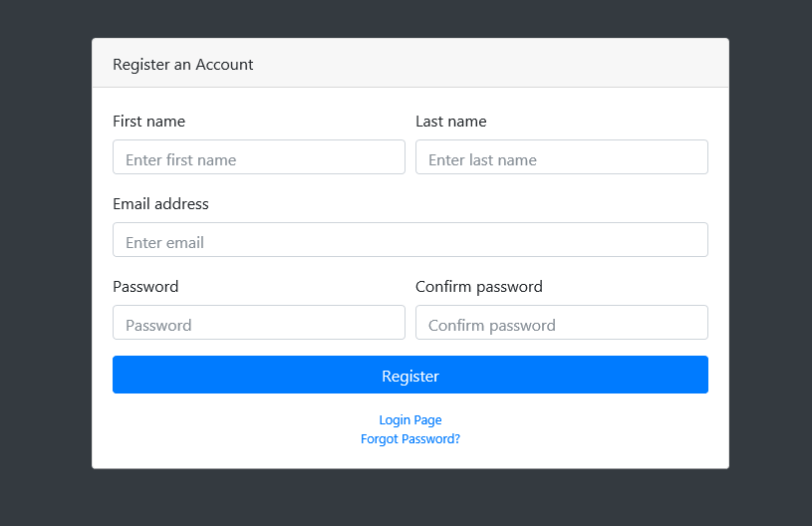Select the box with 'Enter last name' placeholder

point(561,156)
